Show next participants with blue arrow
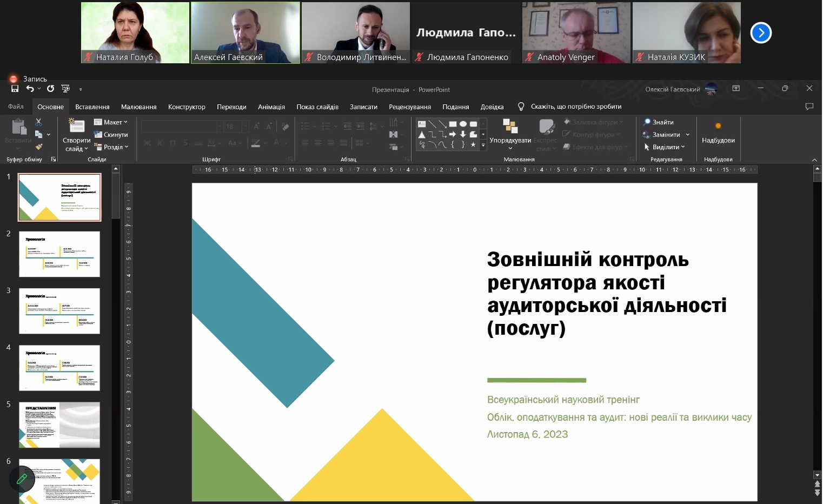The image size is (823, 504). point(761,33)
